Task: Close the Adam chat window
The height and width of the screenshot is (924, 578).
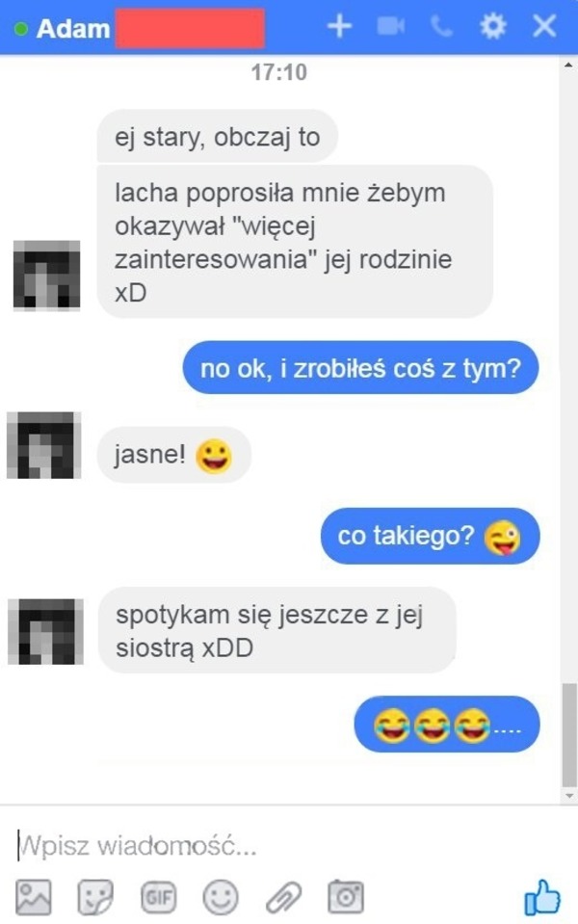Action: [544, 26]
